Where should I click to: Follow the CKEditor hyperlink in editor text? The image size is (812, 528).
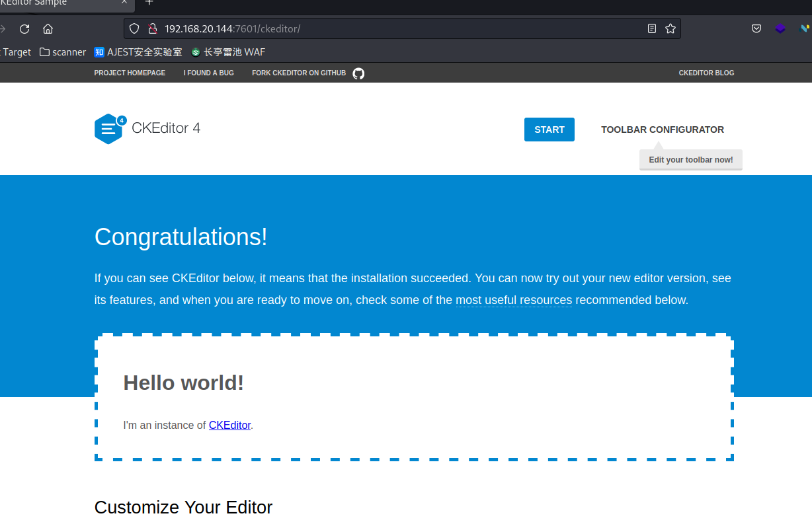coord(229,426)
